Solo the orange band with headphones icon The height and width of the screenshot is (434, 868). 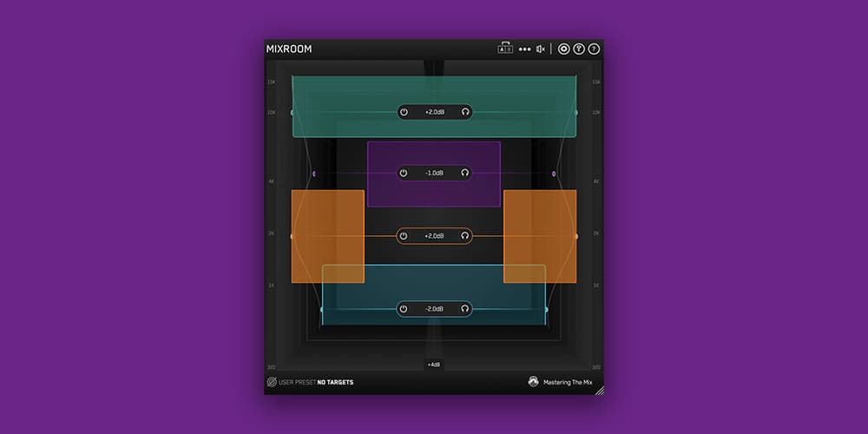[465, 236]
